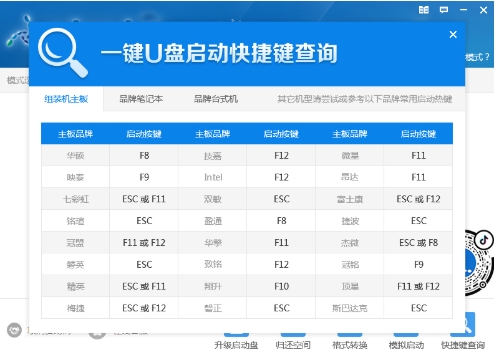Click the 快捷键查询 magnifier icon in bottom toolbar
499x363 pixels.
463,325
